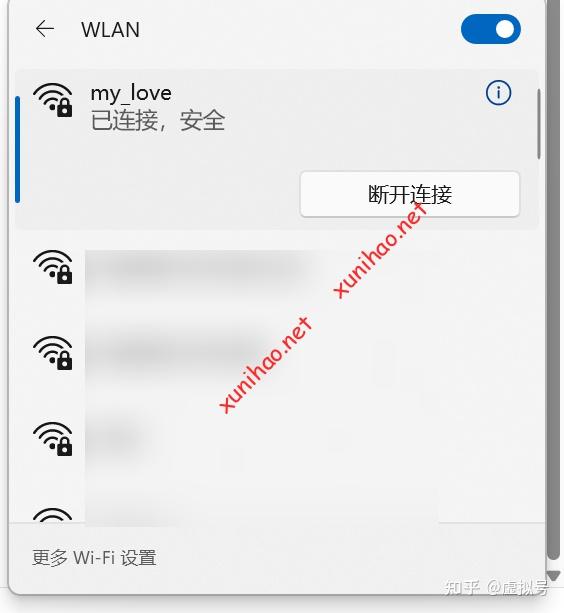Click the 已连接，安全 status text

pos(158,120)
